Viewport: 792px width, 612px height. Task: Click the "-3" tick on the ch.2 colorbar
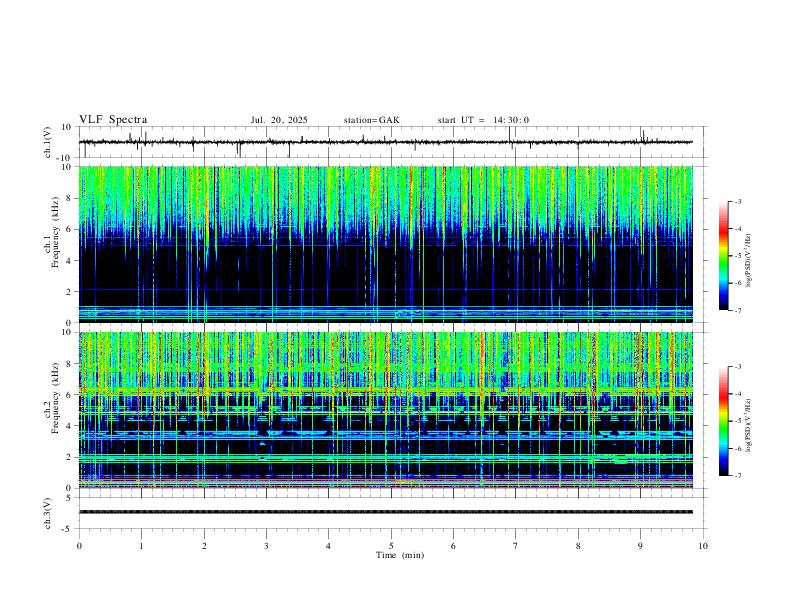pos(737,367)
